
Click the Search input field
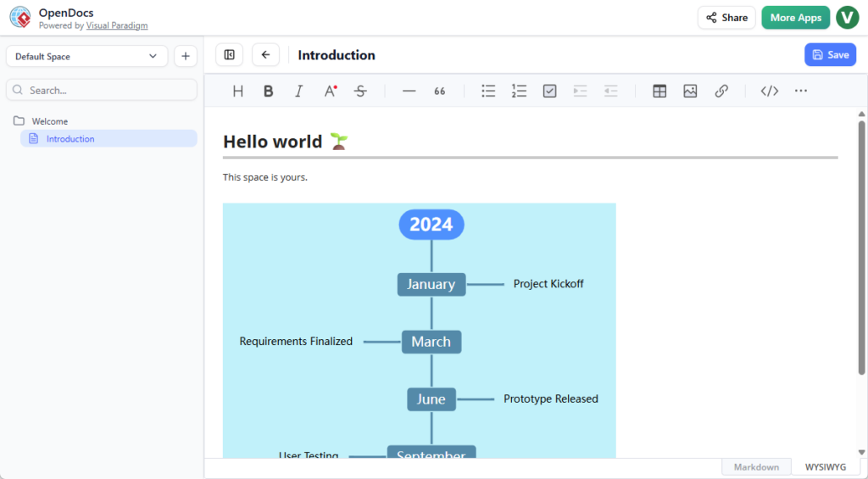102,90
